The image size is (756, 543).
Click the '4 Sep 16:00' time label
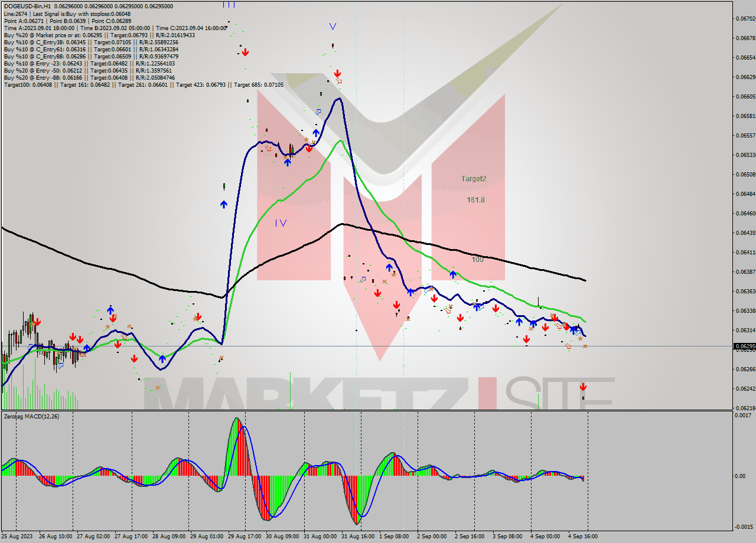582,537
